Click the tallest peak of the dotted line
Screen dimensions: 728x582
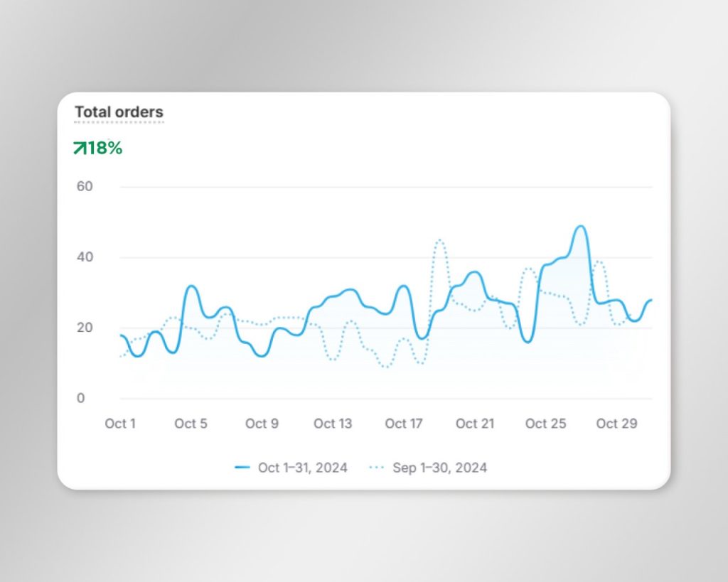[x=439, y=240]
